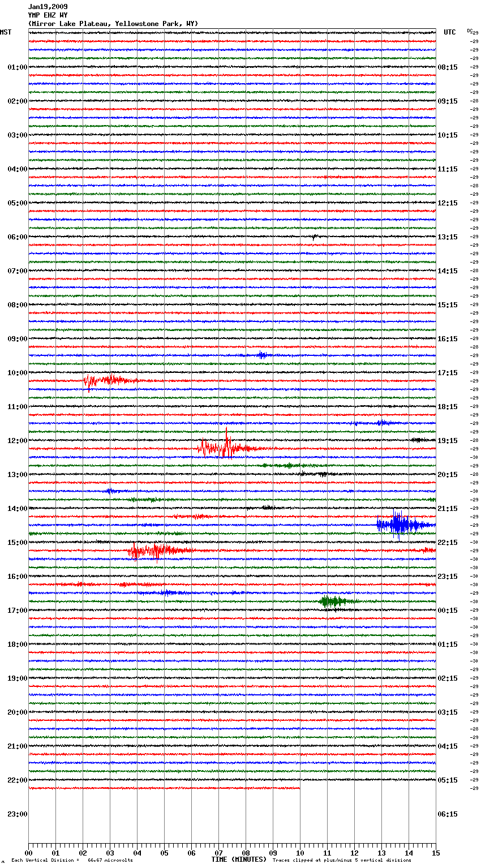Select minute tick "05" on bottom axis
481x868 pixels.
click(164, 853)
